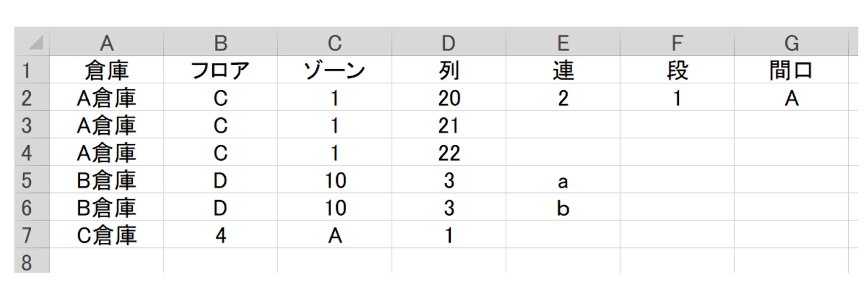The height and width of the screenshot is (289, 868).
Task: Select cell D3 with value 21
Action: coord(449,126)
